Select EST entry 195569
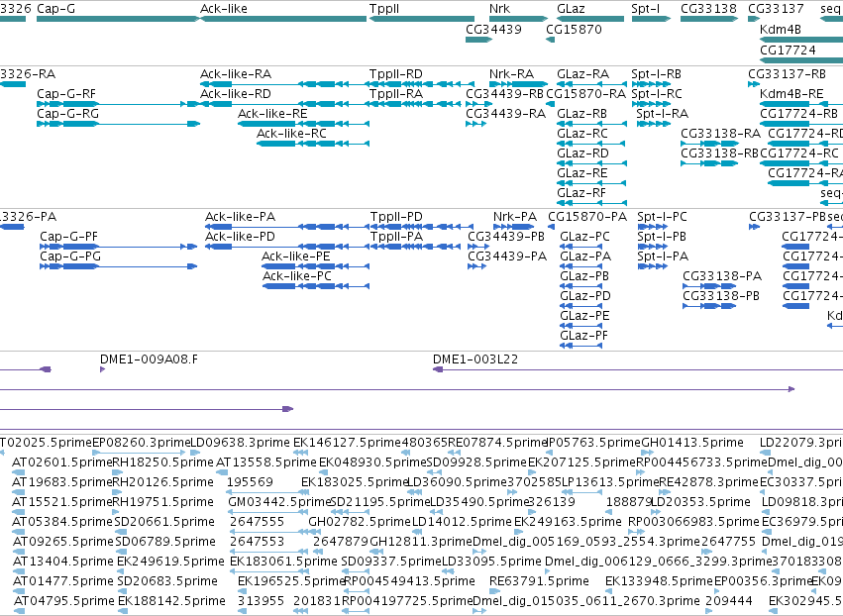 (250, 482)
